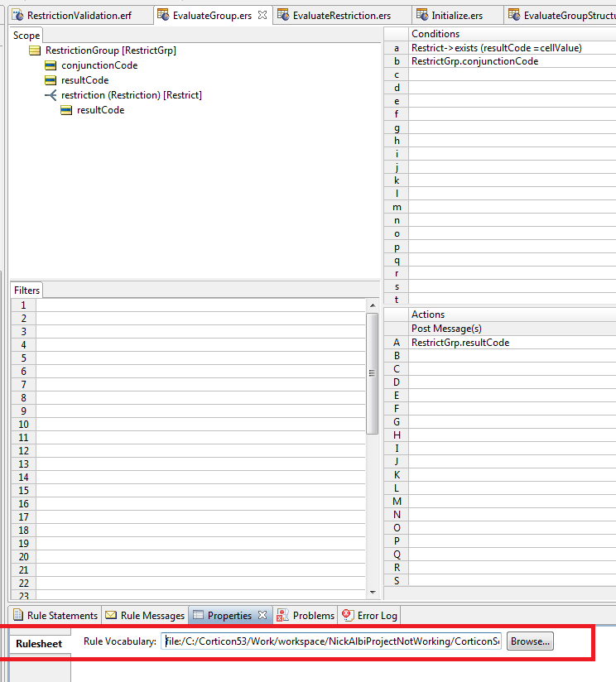Select the Filters tab

point(26,291)
